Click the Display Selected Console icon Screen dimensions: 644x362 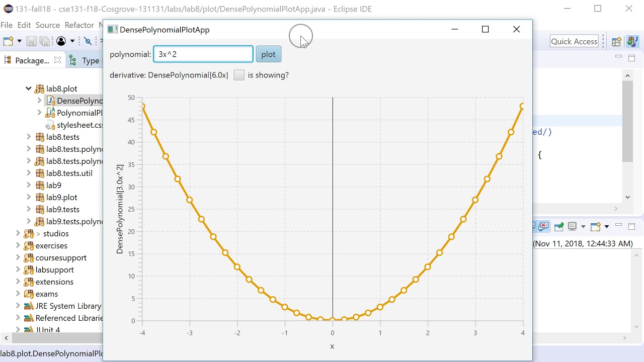pos(572,226)
